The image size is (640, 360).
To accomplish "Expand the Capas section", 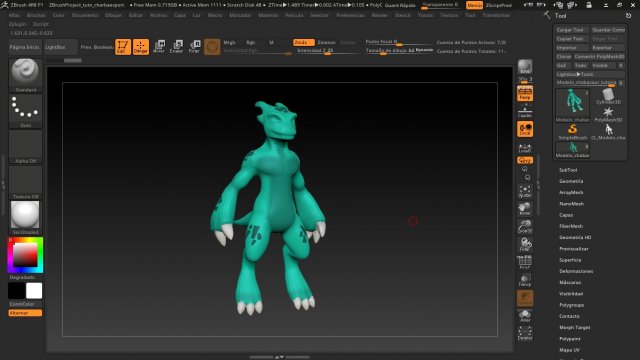I will pyautogui.click(x=566, y=215).
